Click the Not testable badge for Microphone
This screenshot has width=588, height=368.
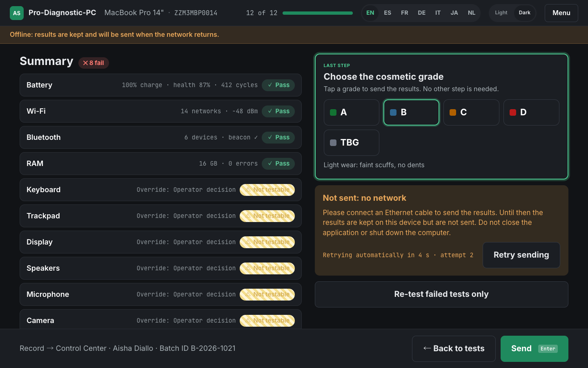[x=267, y=294]
